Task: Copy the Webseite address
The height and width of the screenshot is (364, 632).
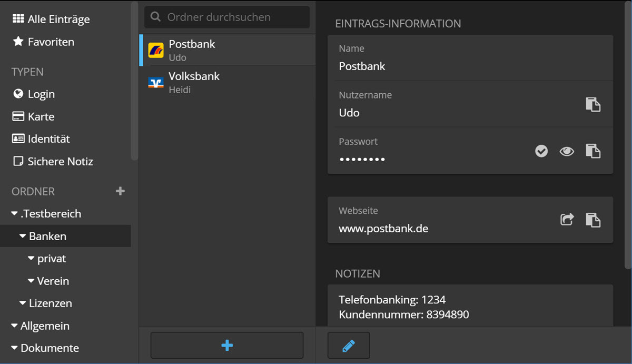Action: click(x=593, y=219)
